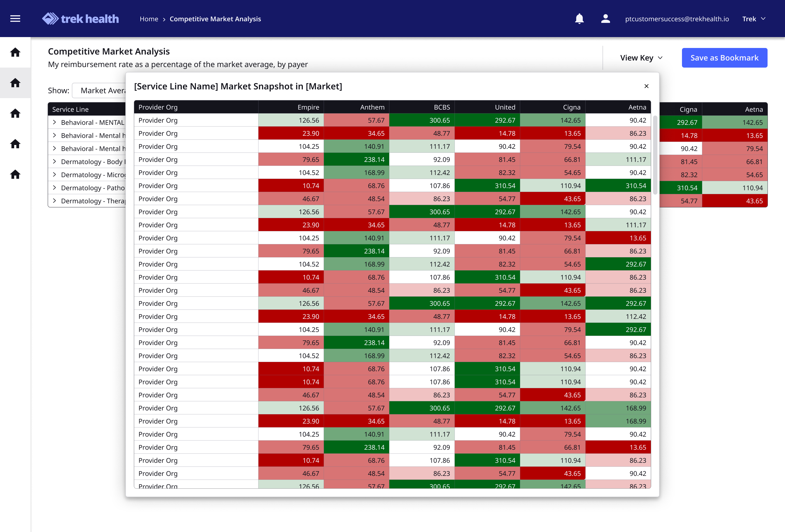785x532 pixels.
Task: Click Competitive Market Analysis breadcrumb
Action: coord(215,19)
